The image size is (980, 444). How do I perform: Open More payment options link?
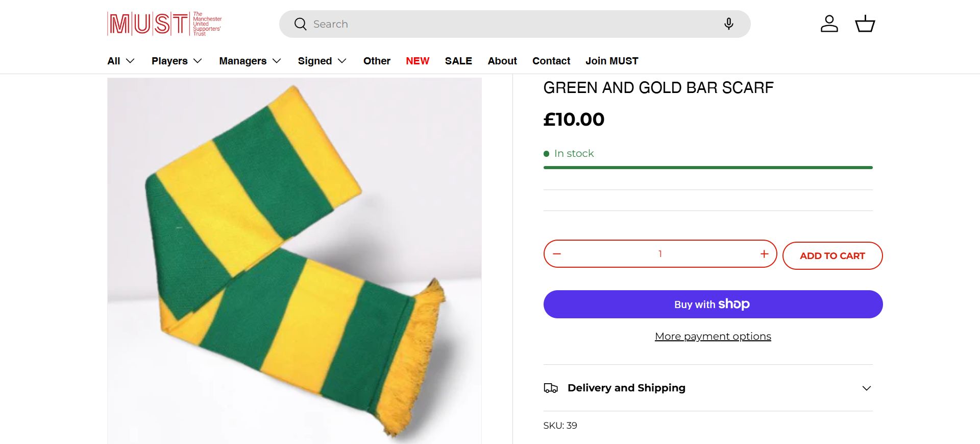[x=713, y=336]
